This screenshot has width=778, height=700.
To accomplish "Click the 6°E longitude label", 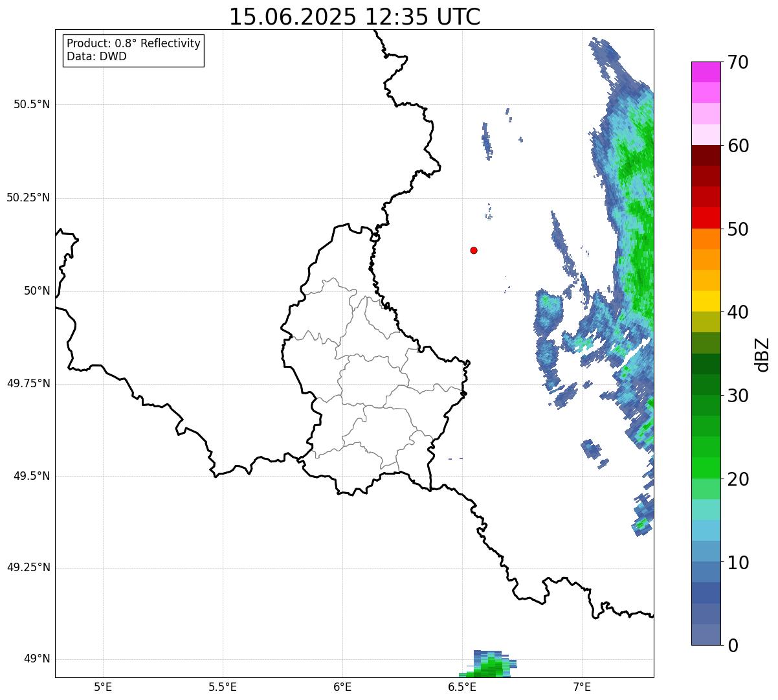I will click(x=342, y=686).
